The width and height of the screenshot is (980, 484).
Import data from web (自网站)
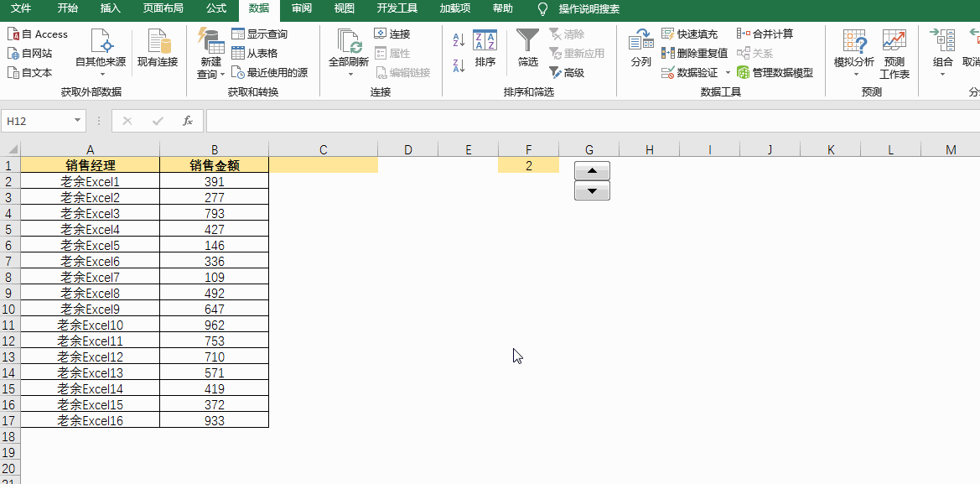tap(30, 54)
